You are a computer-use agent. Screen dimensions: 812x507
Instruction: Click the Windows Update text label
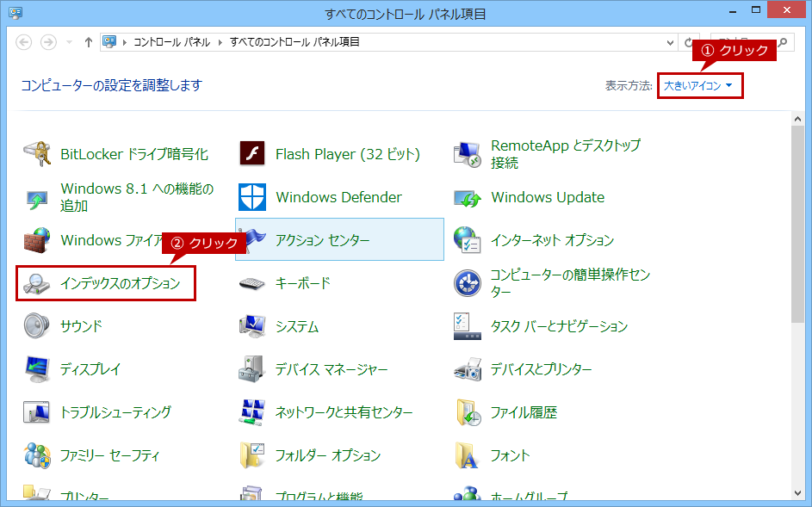(x=548, y=197)
